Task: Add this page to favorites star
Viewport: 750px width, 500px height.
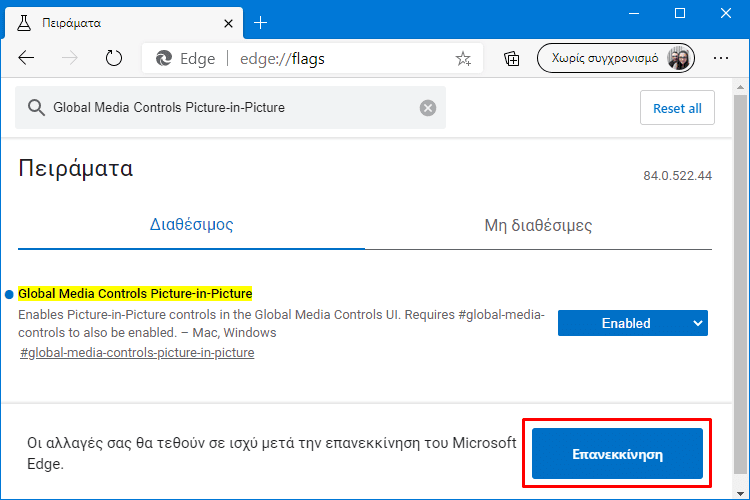Action: pyautogui.click(x=463, y=58)
